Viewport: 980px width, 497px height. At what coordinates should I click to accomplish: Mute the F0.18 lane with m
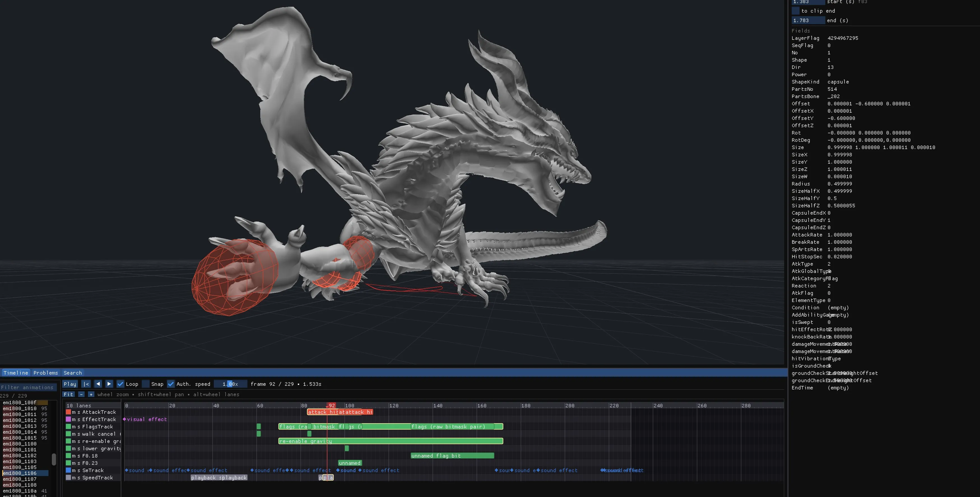point(73,456)
